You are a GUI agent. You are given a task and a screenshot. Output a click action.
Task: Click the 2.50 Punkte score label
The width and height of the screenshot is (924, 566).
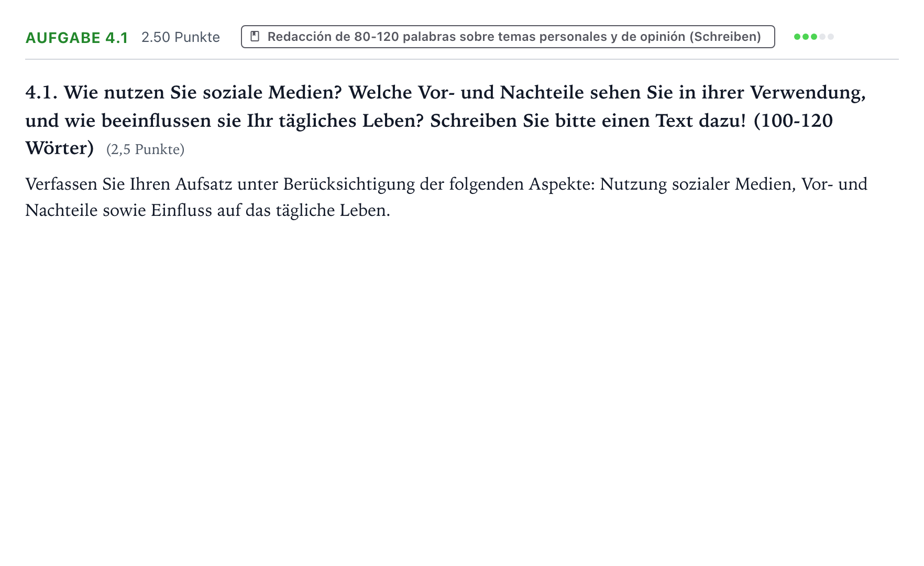point(181,37)
